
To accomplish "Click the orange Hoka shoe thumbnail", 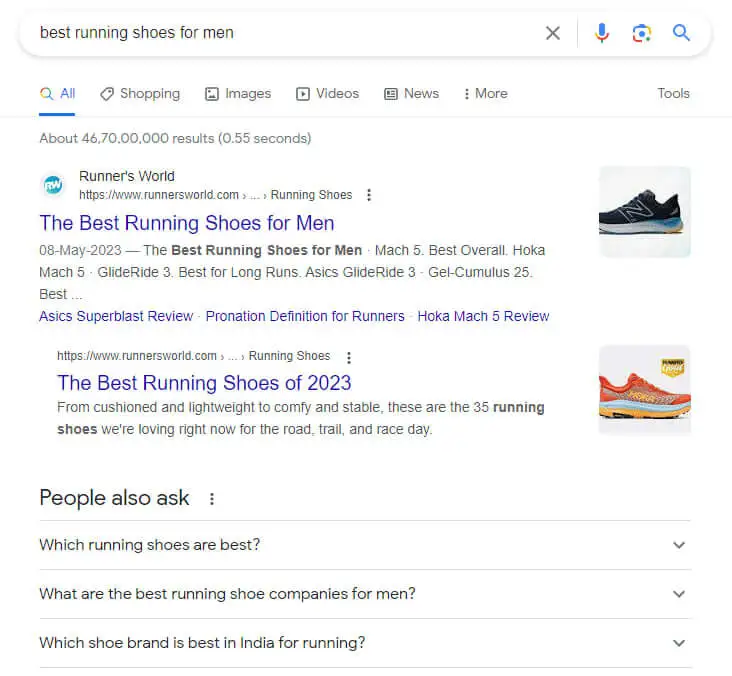I will coord(644,390).
